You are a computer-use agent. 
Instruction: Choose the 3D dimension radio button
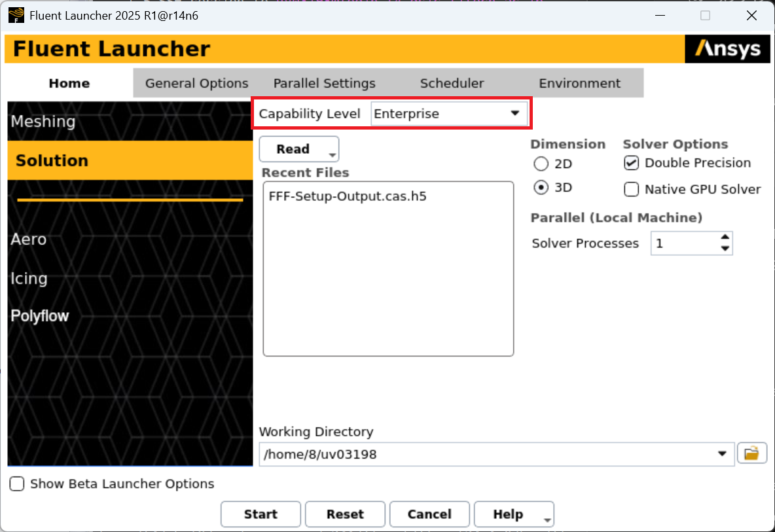coord(541,188)
